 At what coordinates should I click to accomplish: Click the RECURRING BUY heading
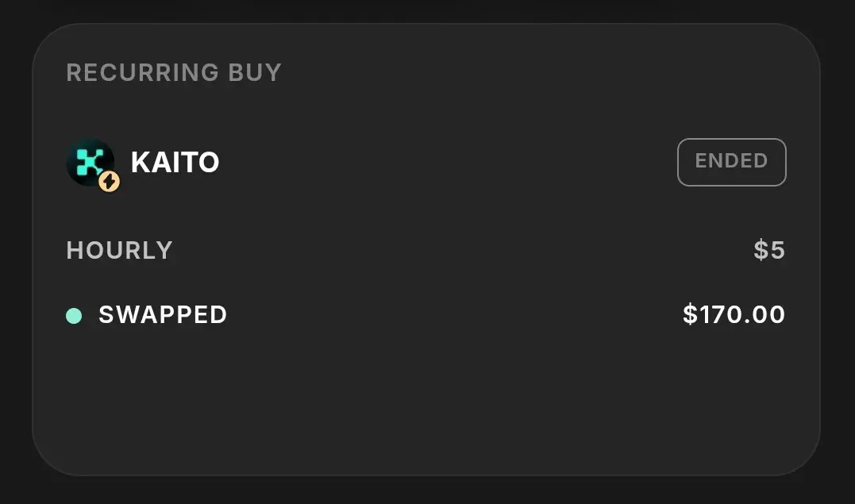[x=174, y=73]
